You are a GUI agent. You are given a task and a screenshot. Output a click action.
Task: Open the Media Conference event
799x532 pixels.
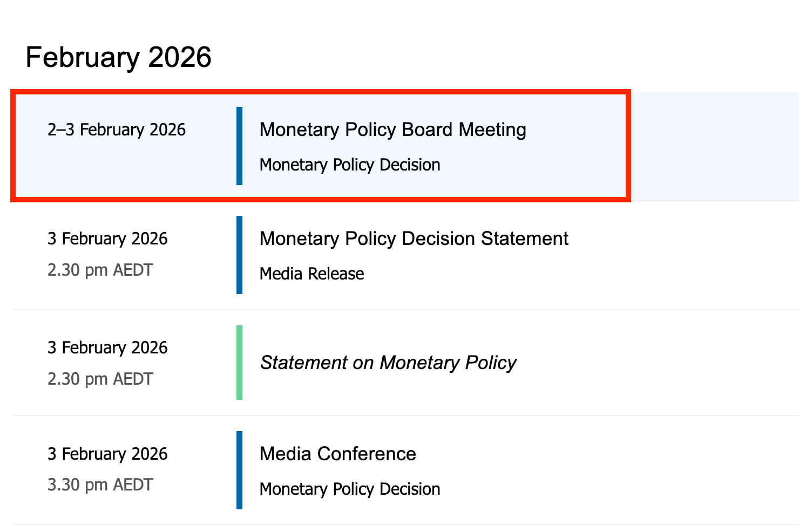(x=337, y=454)
